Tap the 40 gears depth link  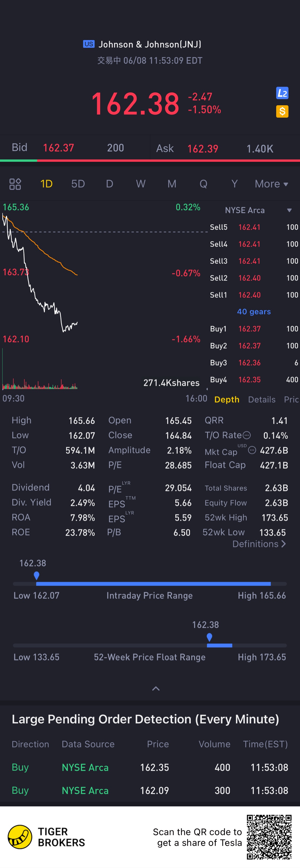254,312
